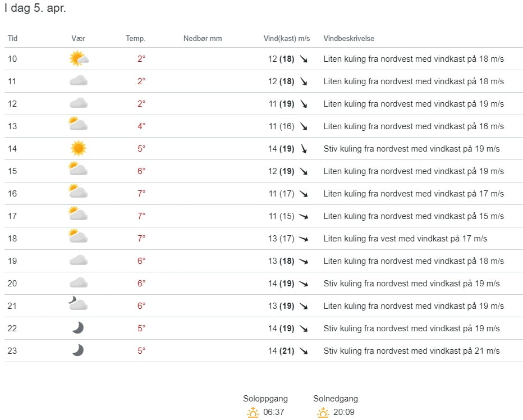This screenshot has width=523, height=420.
Task: Click the cloudy night icon at hour 21
Action: [78, 305]
